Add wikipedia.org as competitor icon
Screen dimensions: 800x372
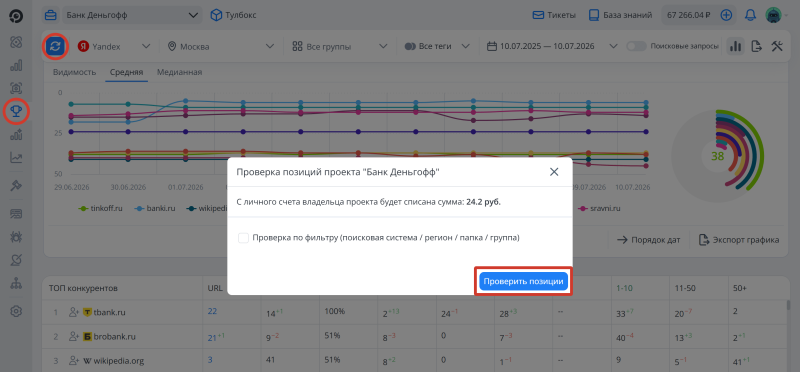click(x=73, y=361)
